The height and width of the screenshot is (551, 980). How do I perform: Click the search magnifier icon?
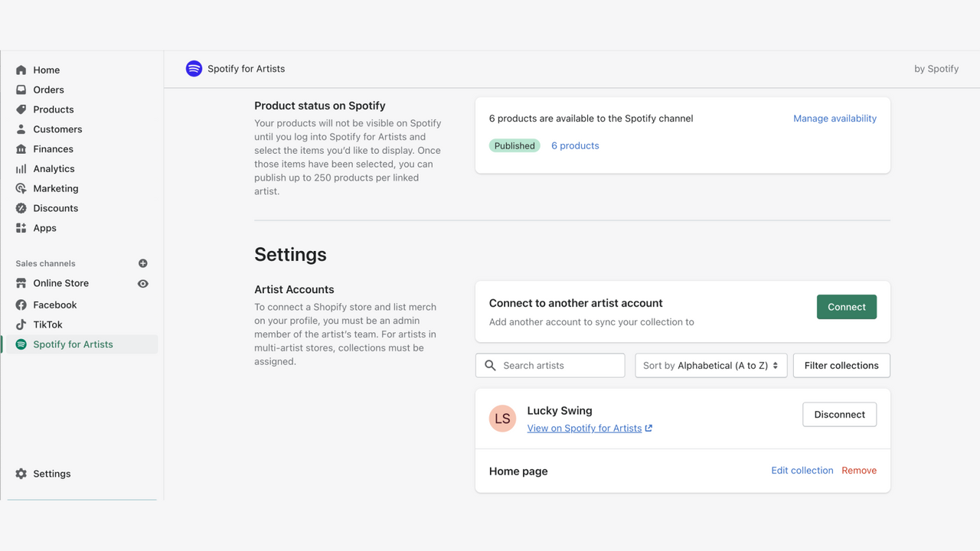[491, 366]
